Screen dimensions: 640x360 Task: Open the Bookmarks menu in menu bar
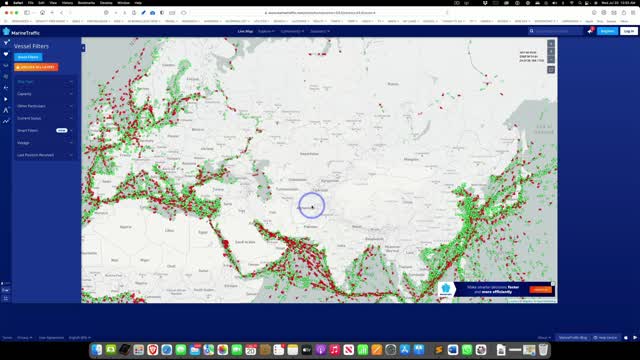point(86,3)
